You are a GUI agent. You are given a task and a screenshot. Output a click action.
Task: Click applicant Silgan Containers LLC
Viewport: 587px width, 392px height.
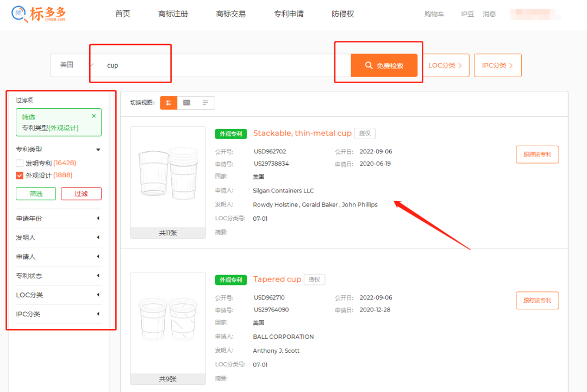click(283, 191)
